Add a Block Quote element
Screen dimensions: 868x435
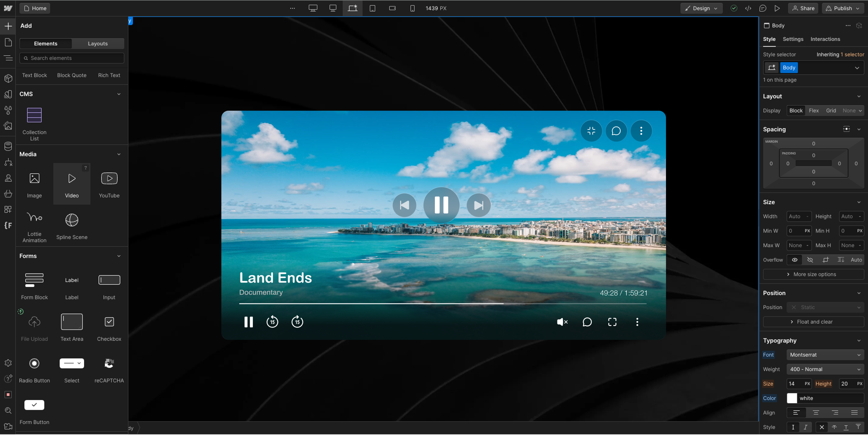(72, 75)
